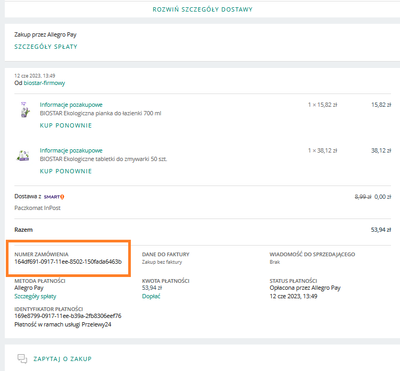The height and width of the screenshot is (371, 400).
Task: Click the Zakup przez Allegro Pay text
Action: point(45,35)
